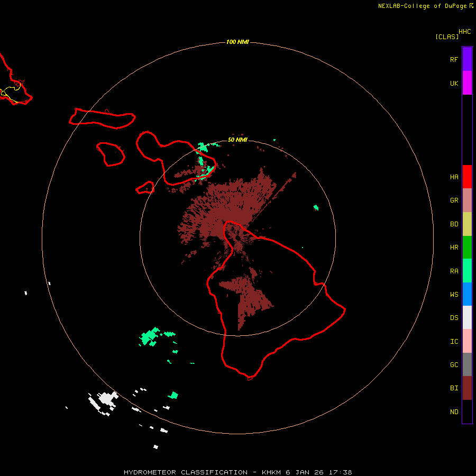Click the 100 NMI range ring label
The image size is (476, 476).
coord(237,42)
